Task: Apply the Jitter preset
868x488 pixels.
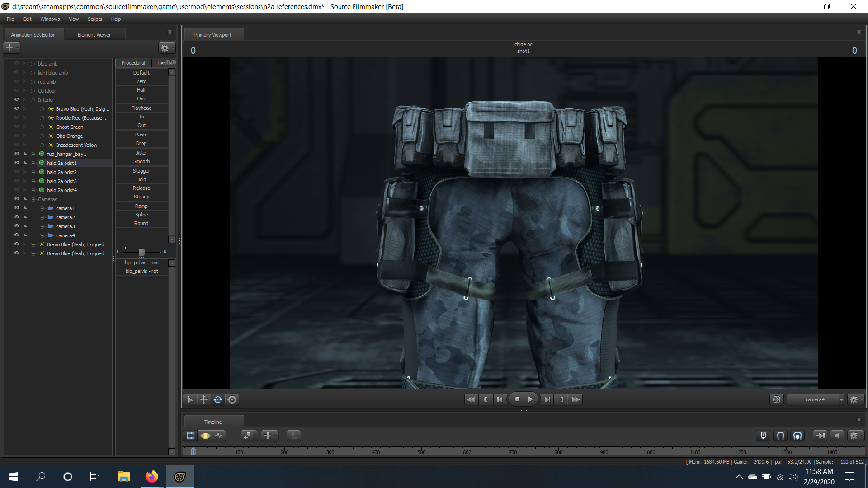Action: [142, 153]
